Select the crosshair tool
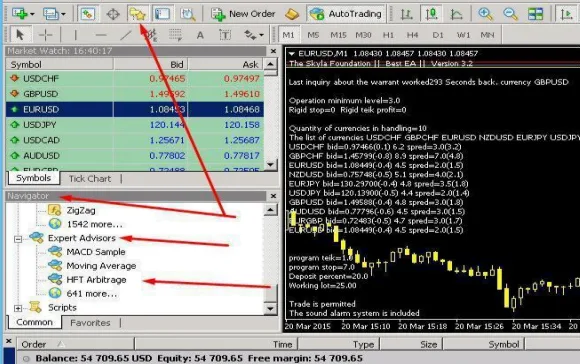Viewport: 580px width, 364px height. (x=45, y=35)
